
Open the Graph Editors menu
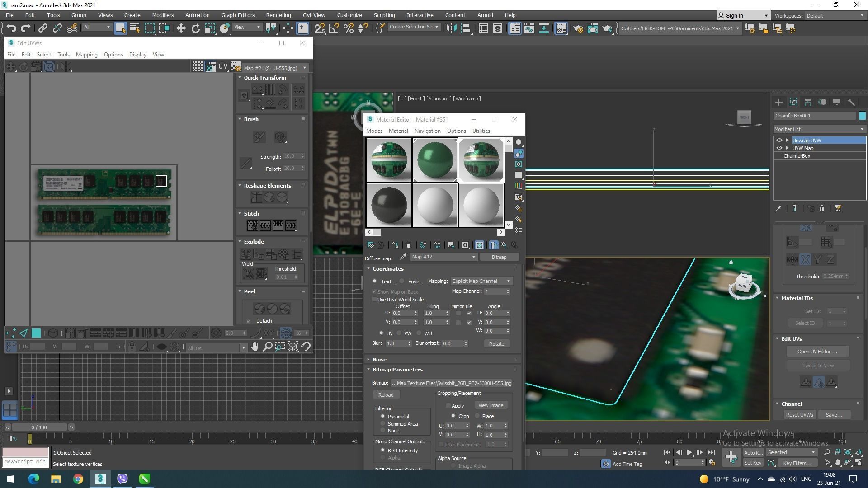click(238, 15)
